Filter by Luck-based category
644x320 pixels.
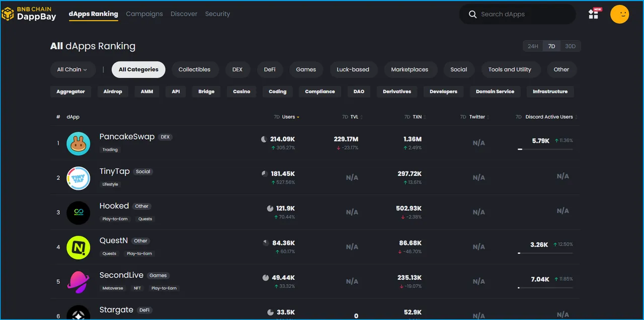[353, 70]
